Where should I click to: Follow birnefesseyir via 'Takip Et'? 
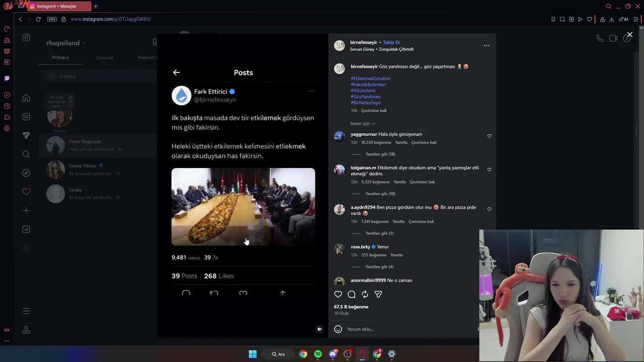pyautogui.click(x=391, y=42)
